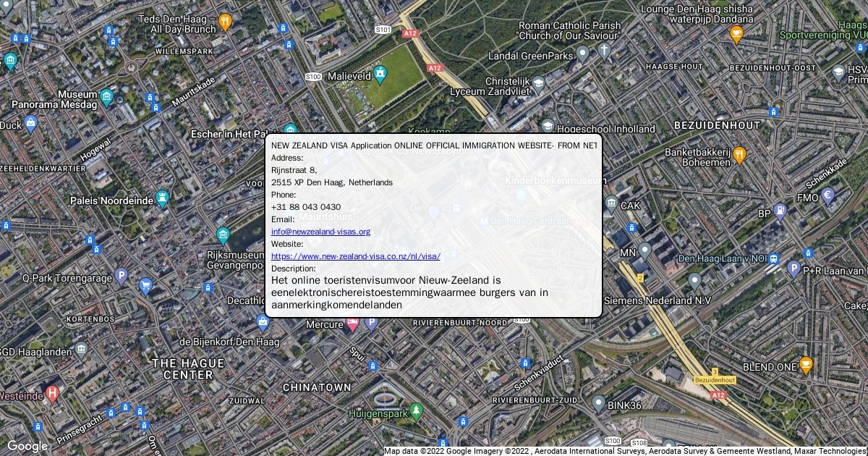Viewport: 868px width, 456px height.
Task: Open the BINK36 location pin
Action: 598,404
